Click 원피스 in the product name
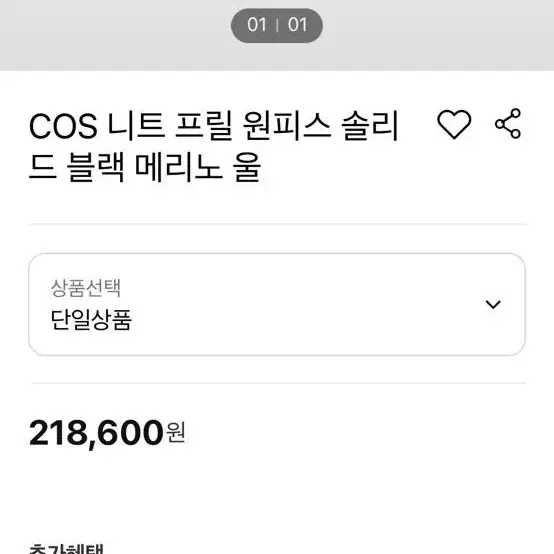The height and width of the screenshot is (554, 554). pyautogui.click(x=287, y=125)
